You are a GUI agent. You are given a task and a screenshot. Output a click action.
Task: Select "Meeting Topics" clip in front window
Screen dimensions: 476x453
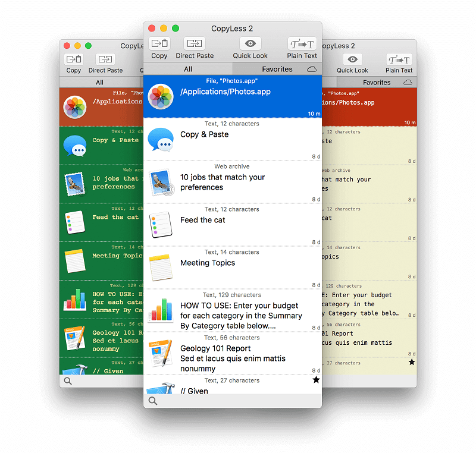pos(233,268)
